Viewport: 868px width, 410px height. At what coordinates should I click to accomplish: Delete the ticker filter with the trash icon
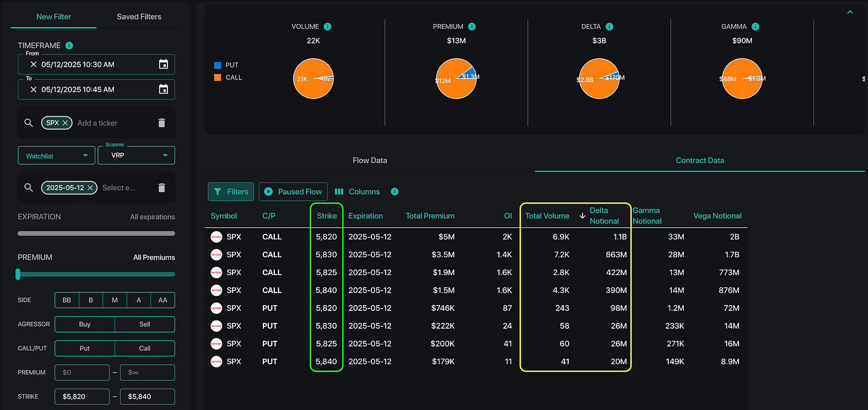[x=162, y=123]
